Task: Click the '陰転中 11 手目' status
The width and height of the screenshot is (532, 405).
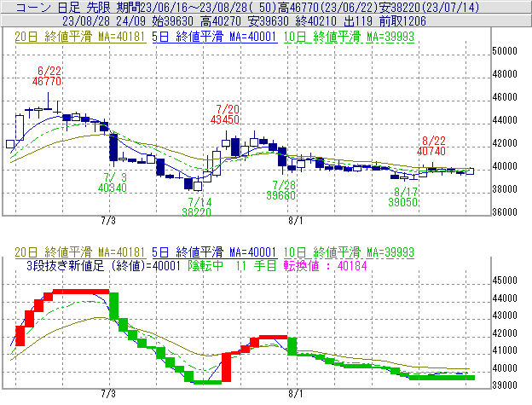Action: (233, 265)
